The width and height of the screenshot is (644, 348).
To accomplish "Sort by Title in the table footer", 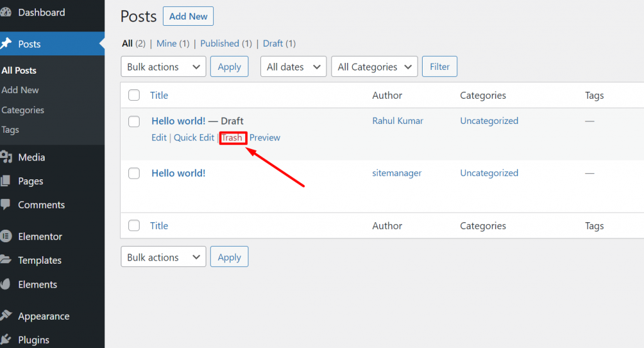I will click(x=159, y=225).
